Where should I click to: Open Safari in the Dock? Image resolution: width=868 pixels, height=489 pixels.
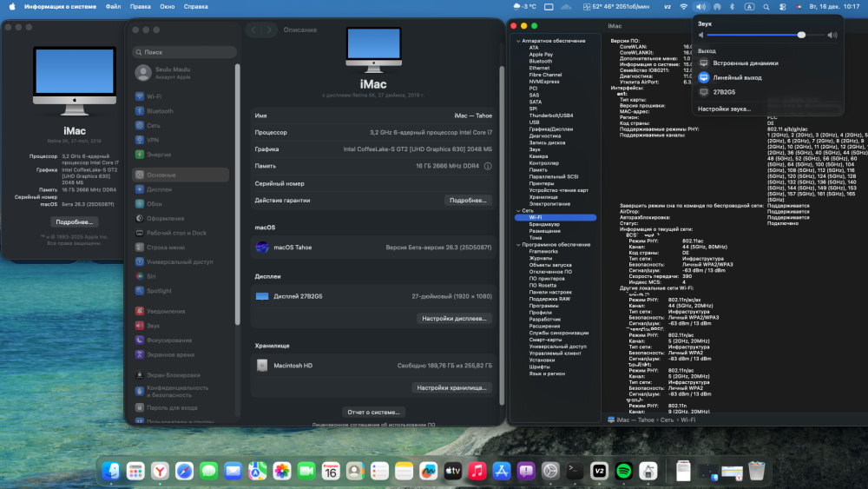pos(184,472)
